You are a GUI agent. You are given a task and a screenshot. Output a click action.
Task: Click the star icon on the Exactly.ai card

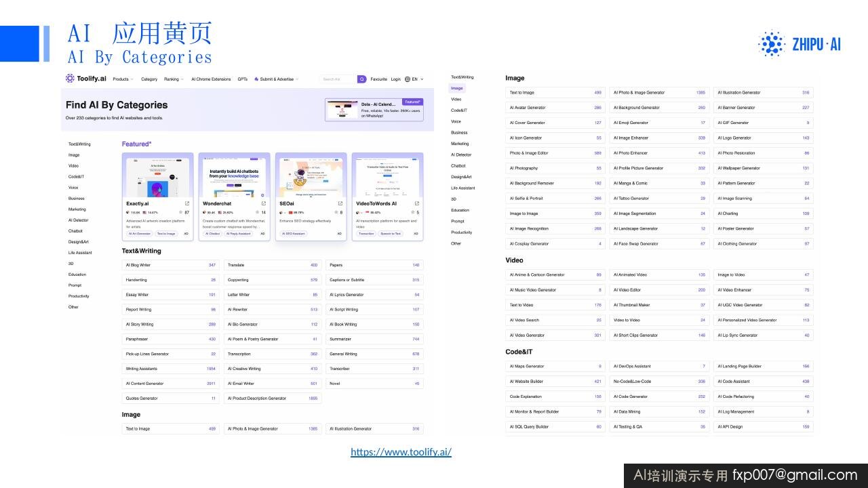pos(180,212)
